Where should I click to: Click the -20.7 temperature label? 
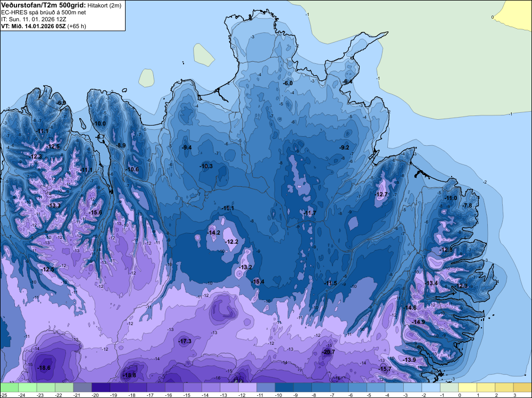pos(328,352)
